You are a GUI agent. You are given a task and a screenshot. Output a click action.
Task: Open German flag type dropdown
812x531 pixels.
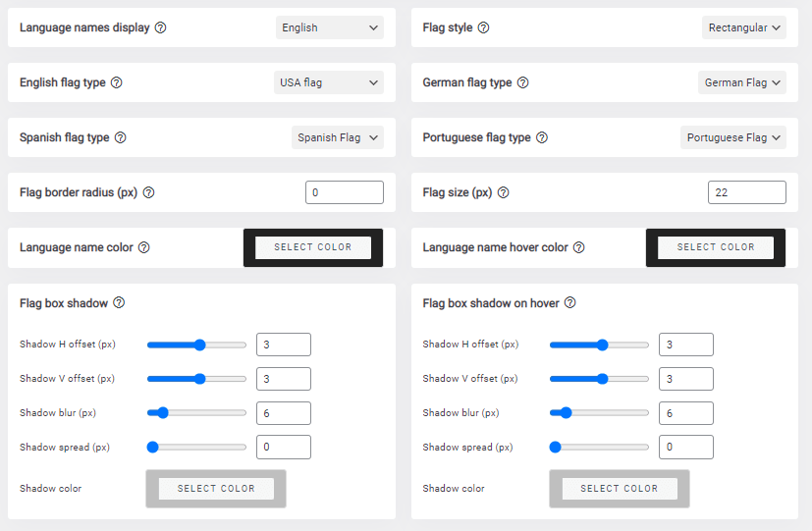click(742, 82)
